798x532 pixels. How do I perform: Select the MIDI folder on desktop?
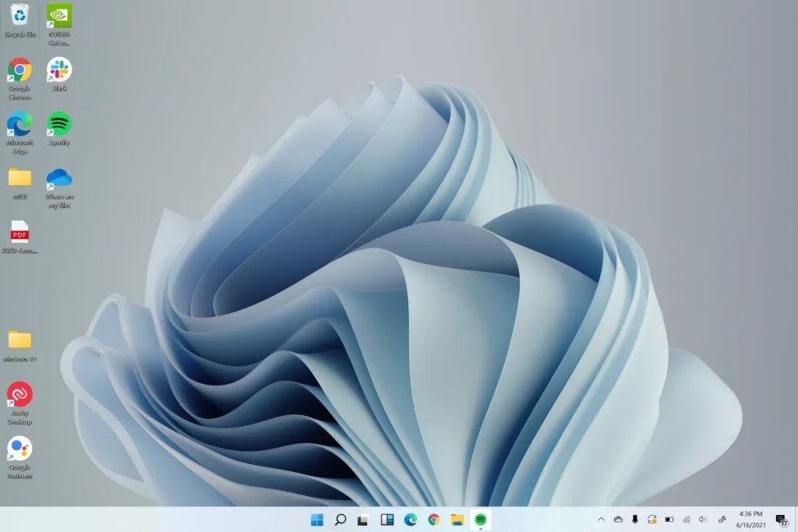click(19, 183)
